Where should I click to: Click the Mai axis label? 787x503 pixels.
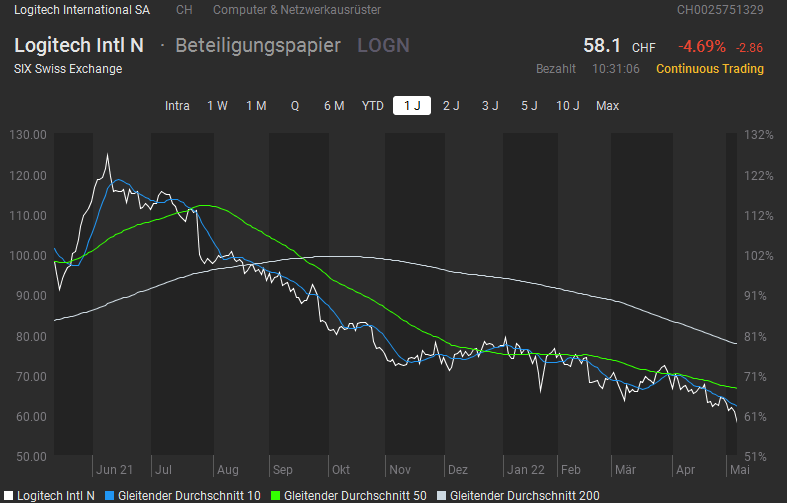(x=740, y=470)
